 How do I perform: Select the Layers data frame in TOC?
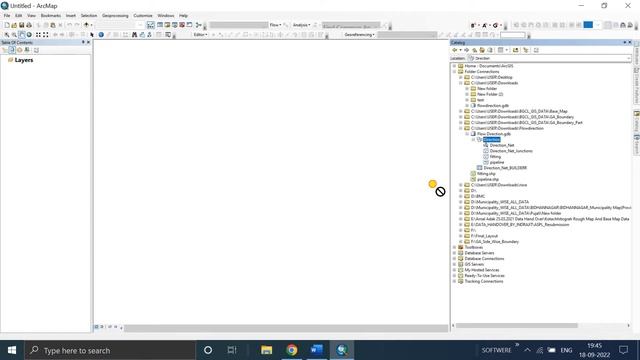click(24, 60)
